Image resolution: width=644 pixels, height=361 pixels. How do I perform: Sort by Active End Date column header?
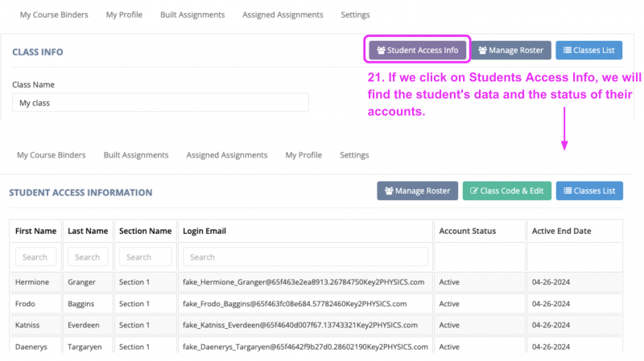(561, 232)
